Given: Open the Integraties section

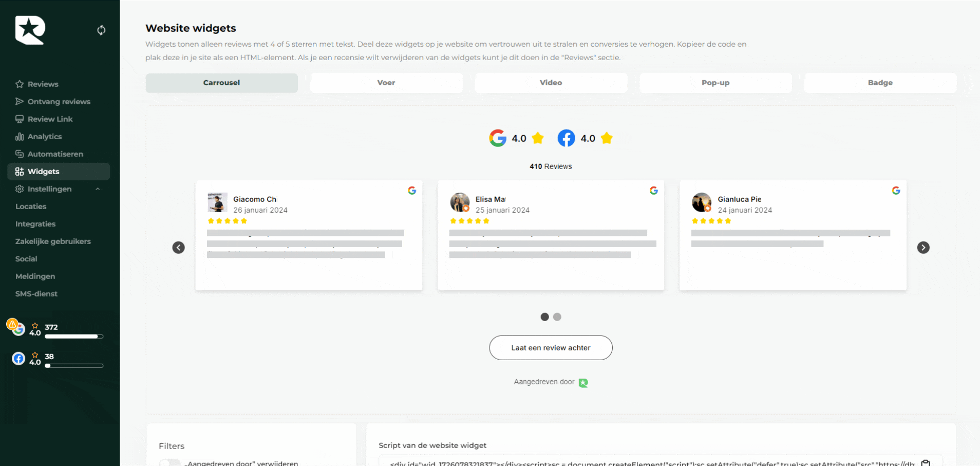Looking at the screenshot, I should [x=35, y=223].
